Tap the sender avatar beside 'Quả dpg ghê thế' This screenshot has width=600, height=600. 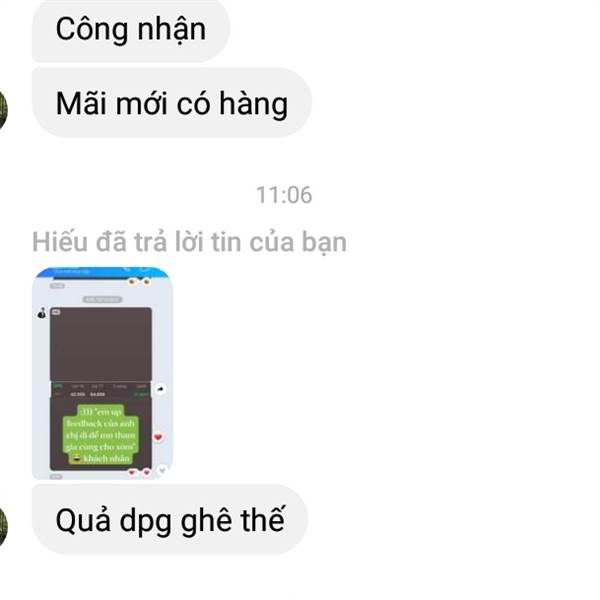[x=2, y=527]
